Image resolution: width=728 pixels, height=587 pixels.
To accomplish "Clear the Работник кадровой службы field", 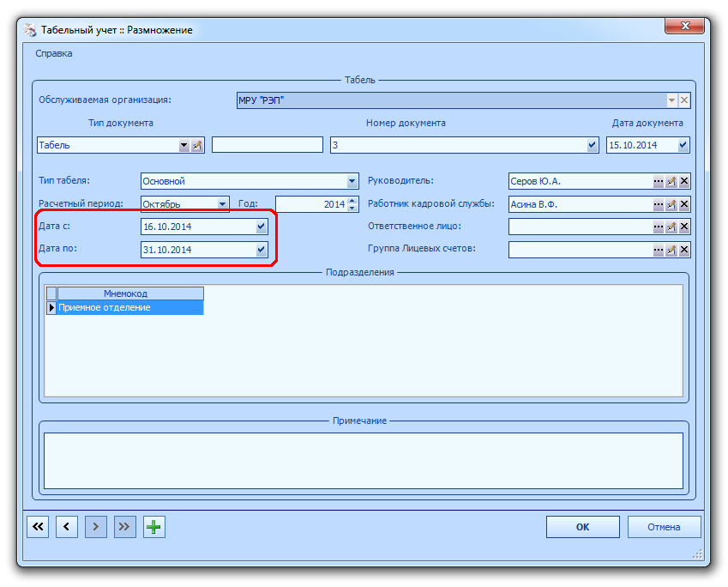I will 684,204.
